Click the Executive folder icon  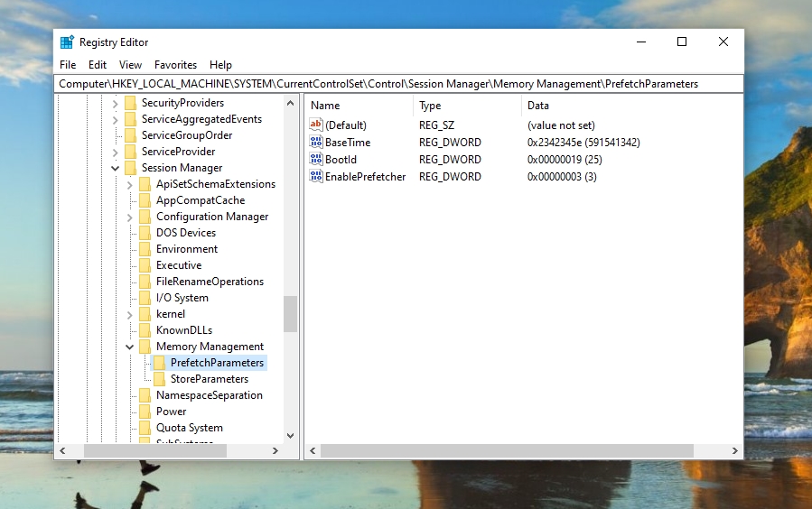[145, 265]
